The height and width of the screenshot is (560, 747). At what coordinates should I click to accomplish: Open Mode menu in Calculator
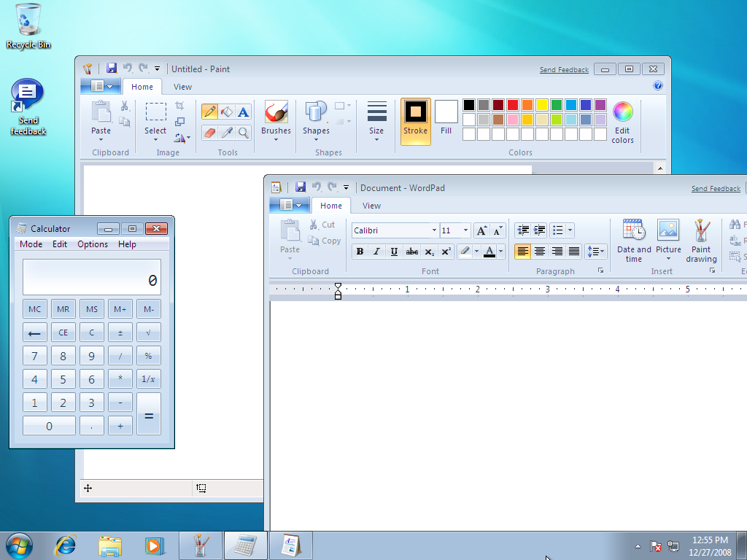coord(31,244)
